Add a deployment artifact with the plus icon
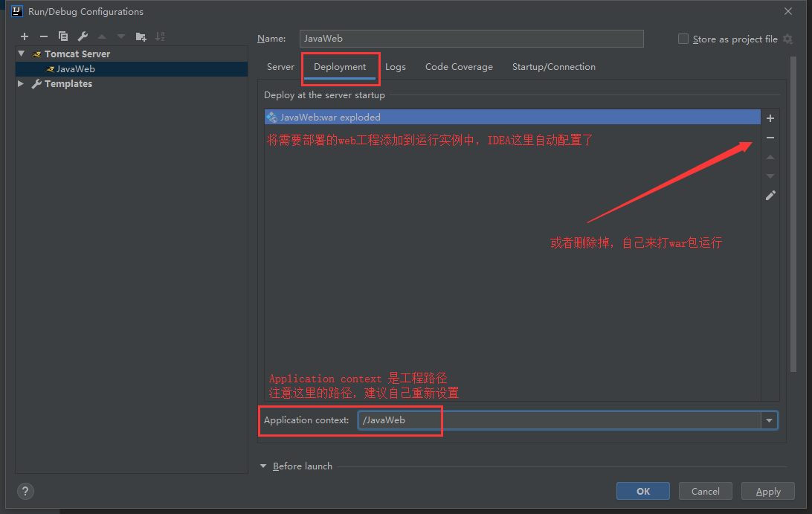 pos(770,118)
